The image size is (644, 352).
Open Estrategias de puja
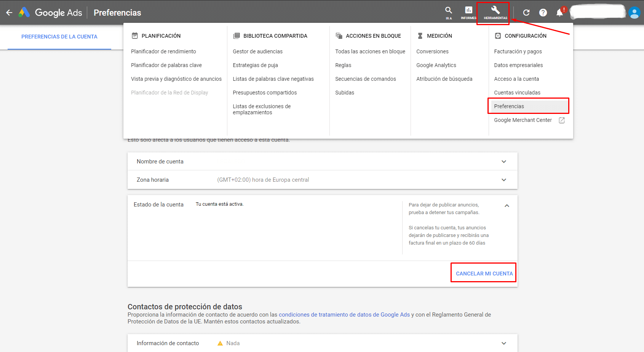(255, 65)
